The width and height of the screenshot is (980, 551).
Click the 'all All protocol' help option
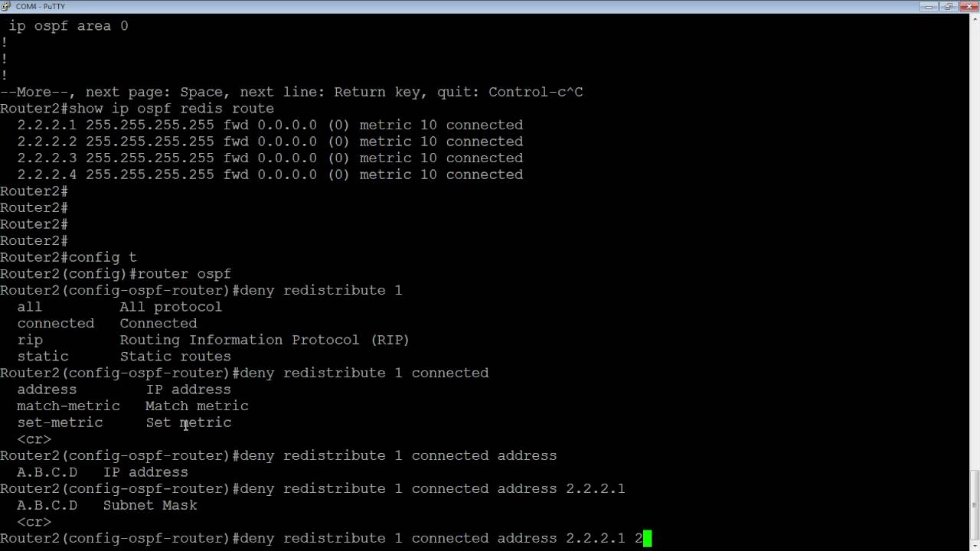point(119,307)
